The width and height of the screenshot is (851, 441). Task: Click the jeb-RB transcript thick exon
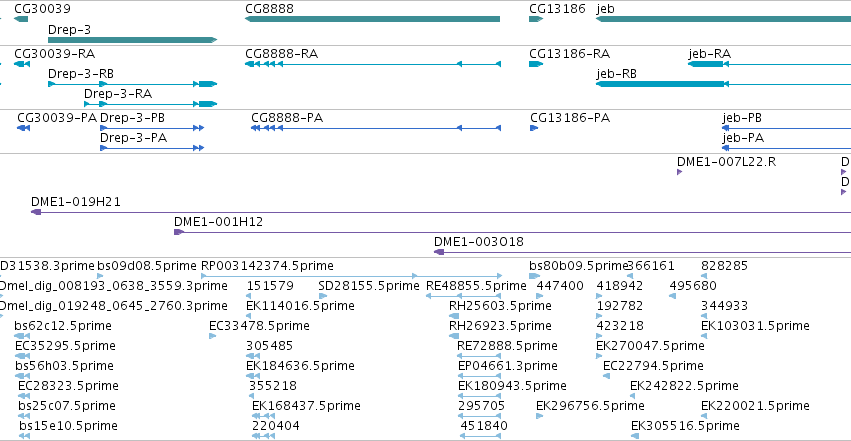tap(660, 84)
